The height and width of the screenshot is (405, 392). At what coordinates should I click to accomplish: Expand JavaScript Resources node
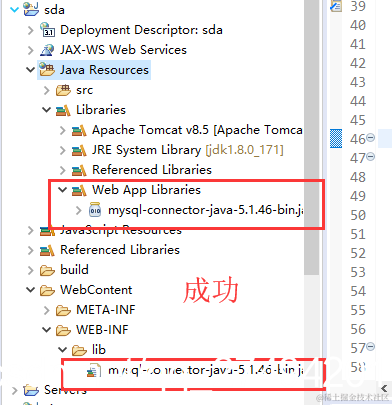[x=30, y=230]
